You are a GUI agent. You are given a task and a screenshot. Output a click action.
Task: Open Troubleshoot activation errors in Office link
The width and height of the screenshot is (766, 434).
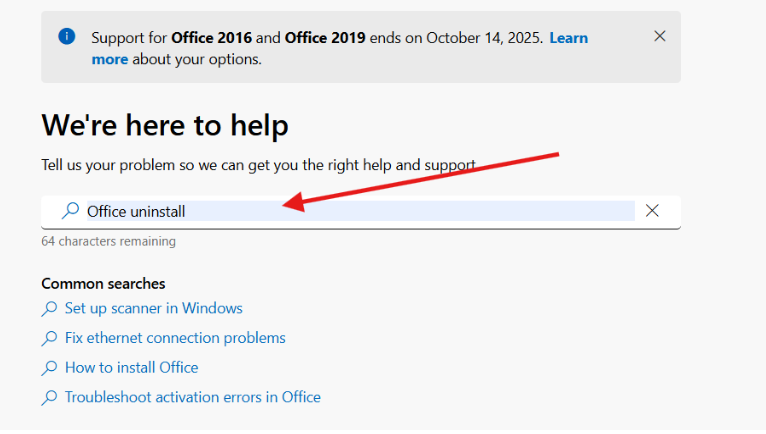point(192,397)
